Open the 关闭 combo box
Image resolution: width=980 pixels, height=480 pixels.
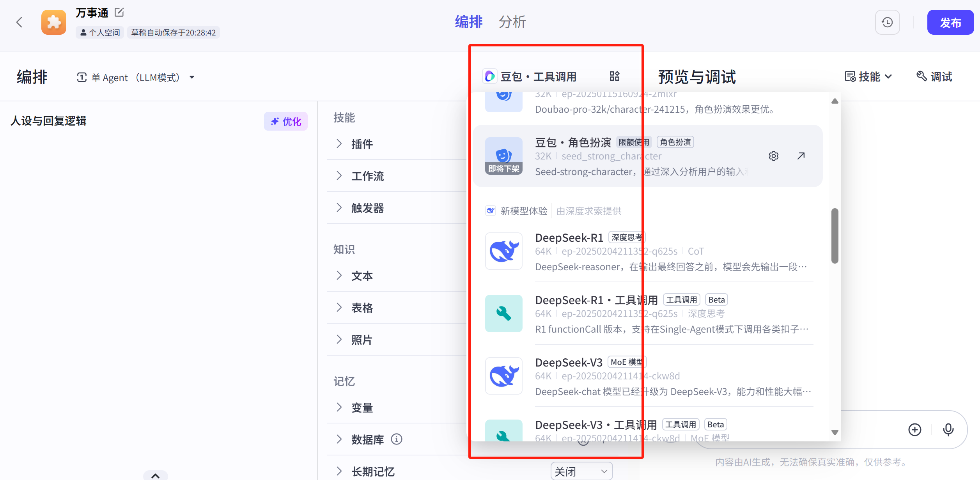(581, 471)
